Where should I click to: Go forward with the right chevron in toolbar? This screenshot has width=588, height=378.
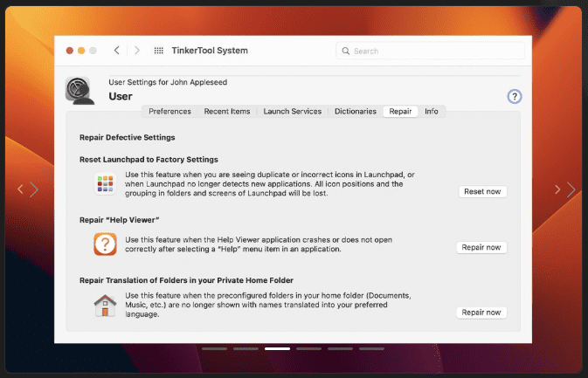point(137,51)
